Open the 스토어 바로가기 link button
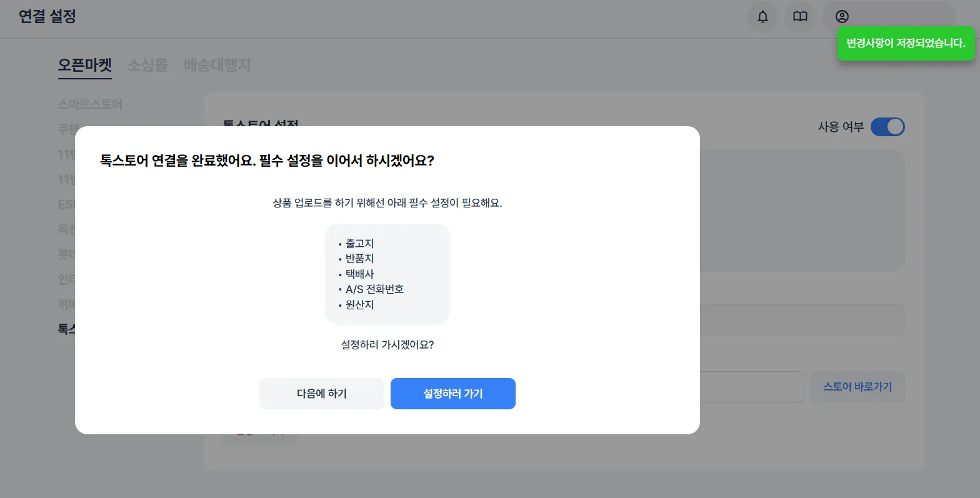The height and width of the screenshot is (498, 980). [x=857, y=387]
